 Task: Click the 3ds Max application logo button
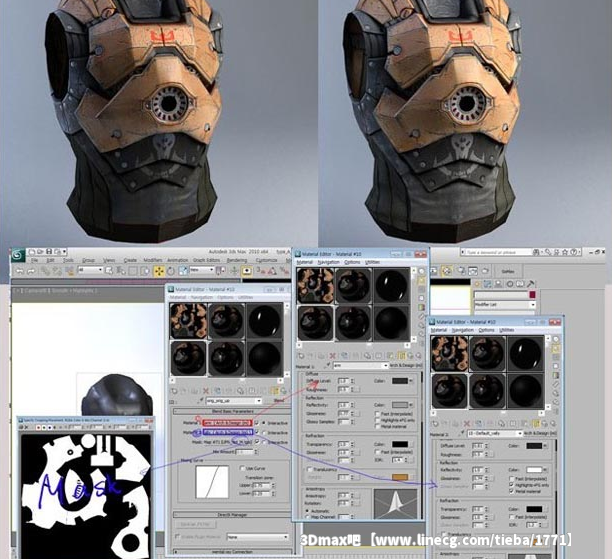18,256
